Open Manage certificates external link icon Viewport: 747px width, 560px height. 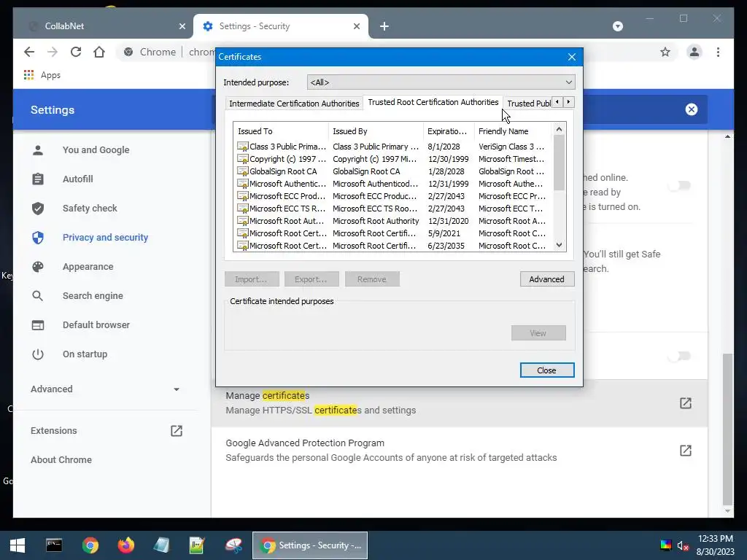(x=685, y=402)
